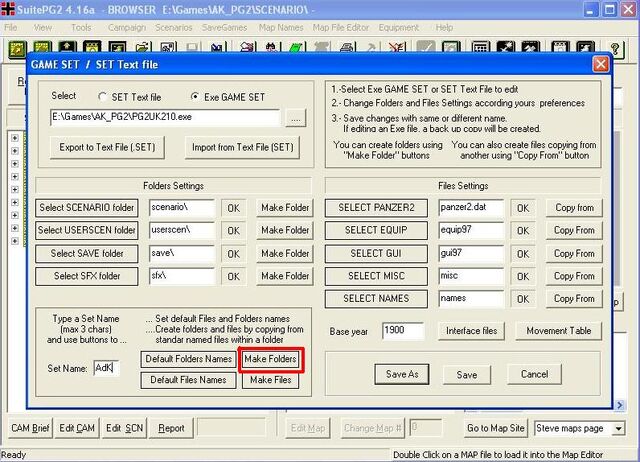Image resolution: width=640 pixels, height=462 pixels.
Task: Click Copy From beside the names field
Action: pos(574,299)
